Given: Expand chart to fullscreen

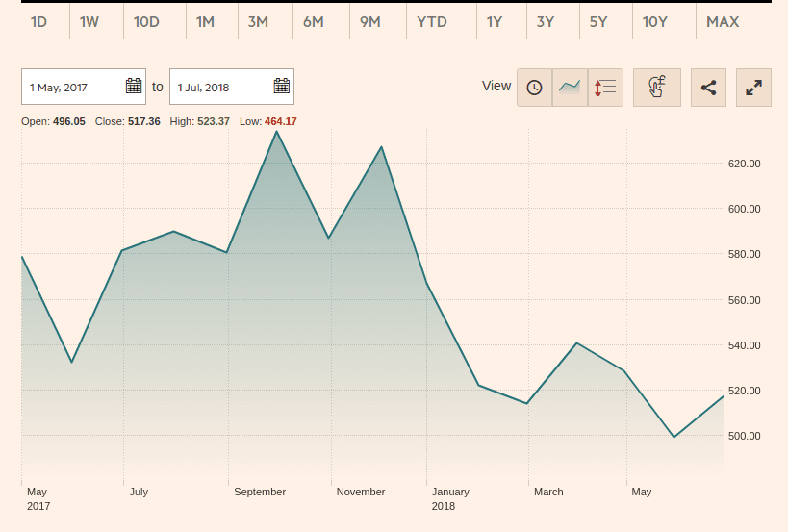Looking at the screenshot, I should 753,88.
